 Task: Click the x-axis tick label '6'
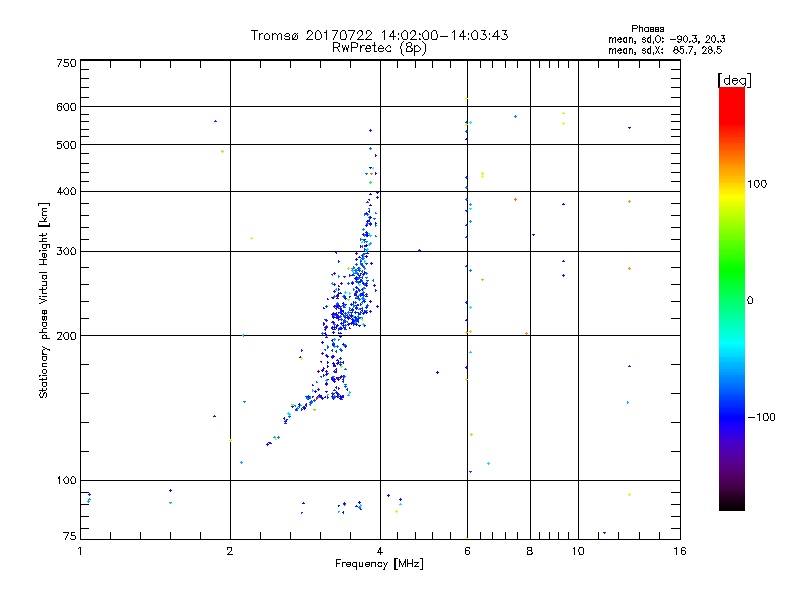467,551
